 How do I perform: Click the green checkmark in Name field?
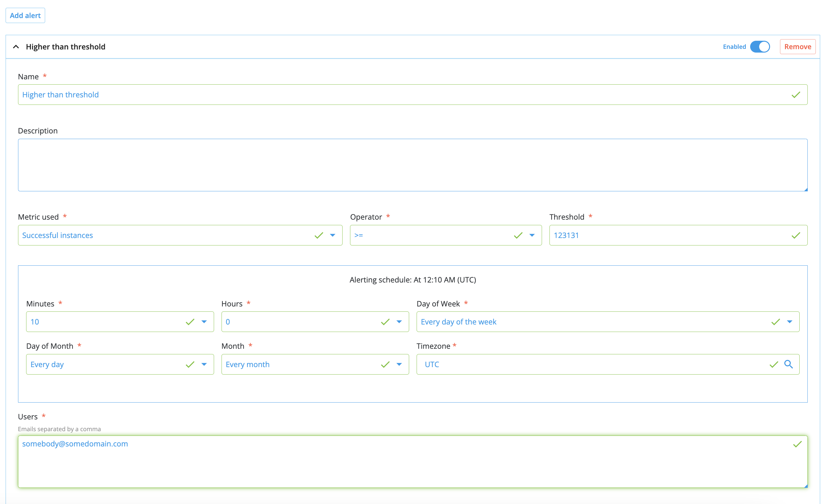[796, 95]
